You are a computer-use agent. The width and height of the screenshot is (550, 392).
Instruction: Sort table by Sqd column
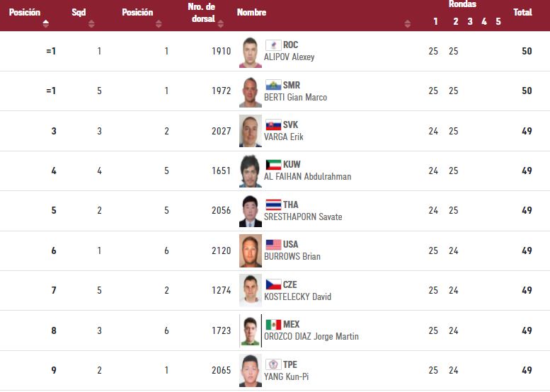(x=91, y=23)
